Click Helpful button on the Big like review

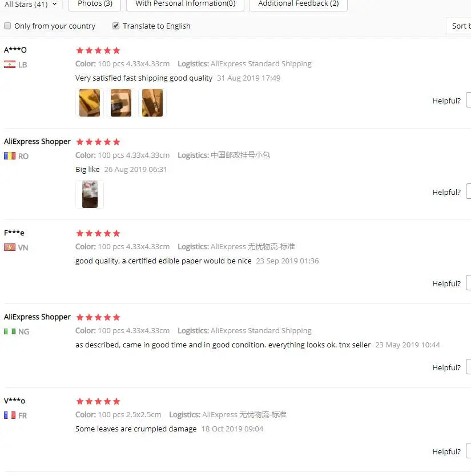tap(468, 191)
